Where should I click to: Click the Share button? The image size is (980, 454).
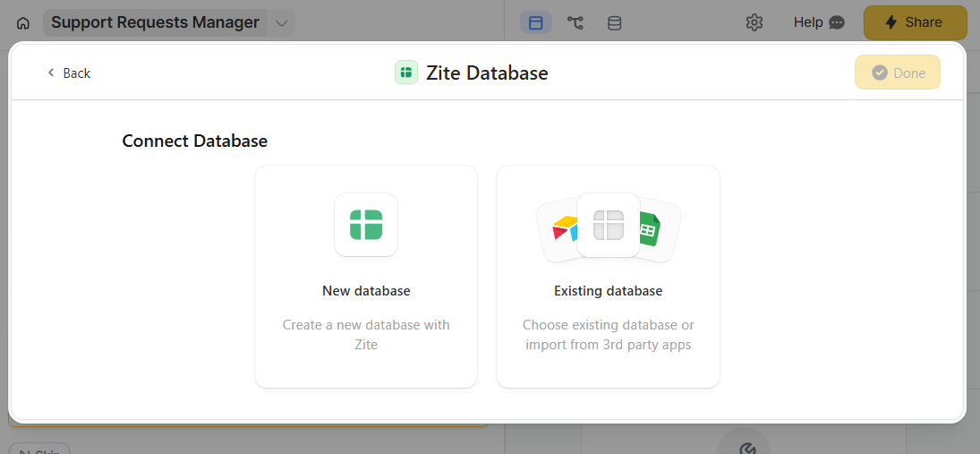click(x=915, y=22)
